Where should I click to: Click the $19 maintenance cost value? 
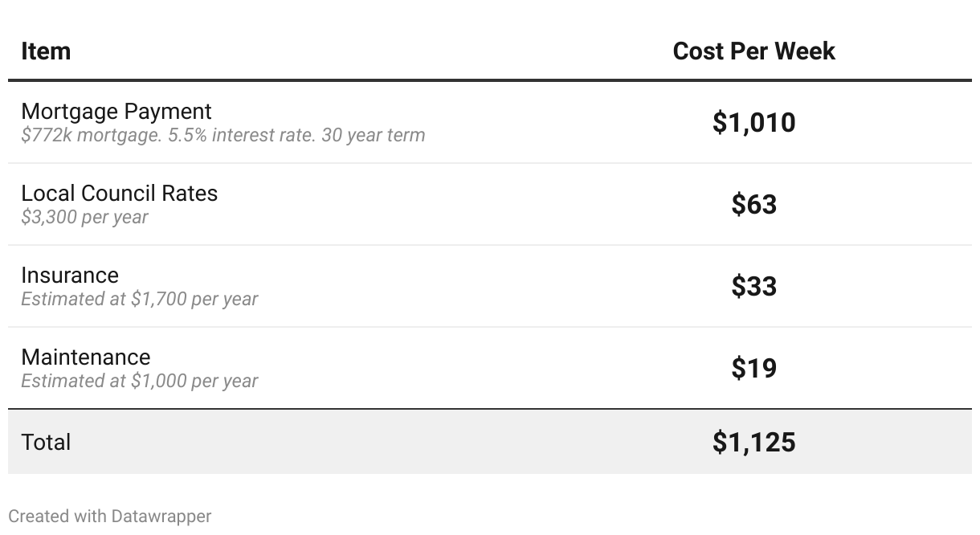(753, 368)
